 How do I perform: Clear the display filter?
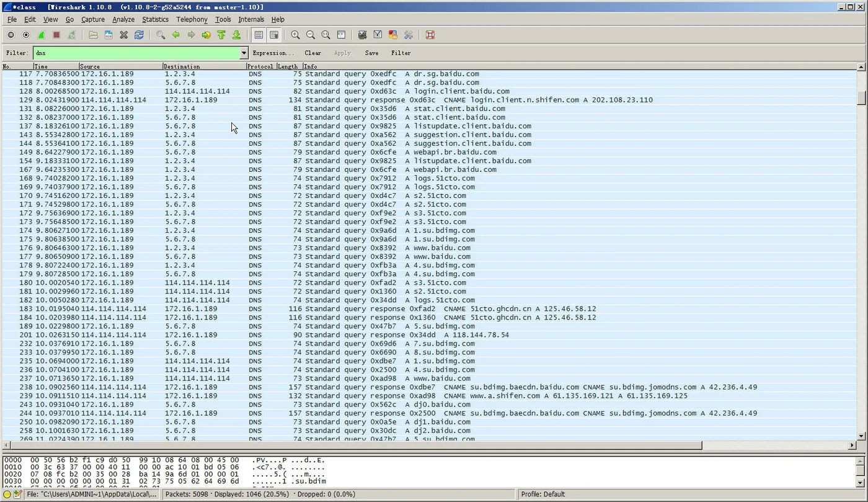pyautogui.click(x=313, y=53)
